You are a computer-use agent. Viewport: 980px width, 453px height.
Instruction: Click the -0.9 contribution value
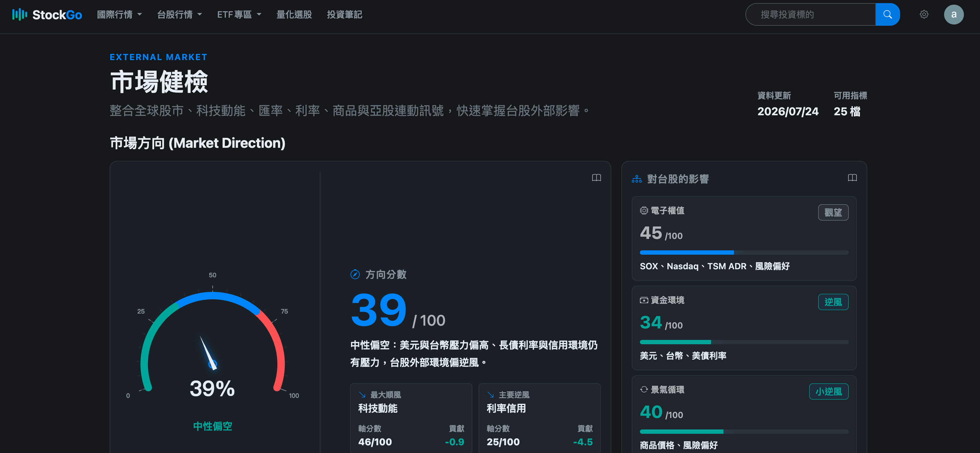pyautogui.click(x=454, y=442)
